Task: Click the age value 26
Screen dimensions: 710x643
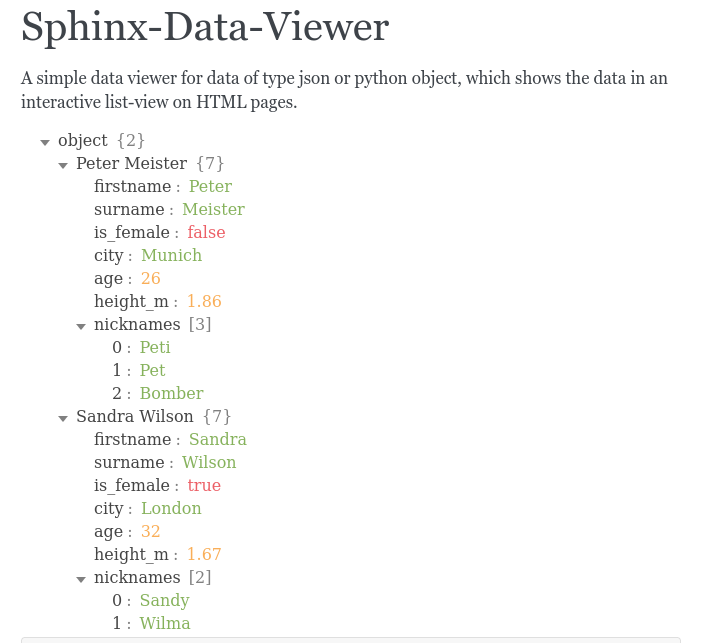Action: tap(150, 278)
